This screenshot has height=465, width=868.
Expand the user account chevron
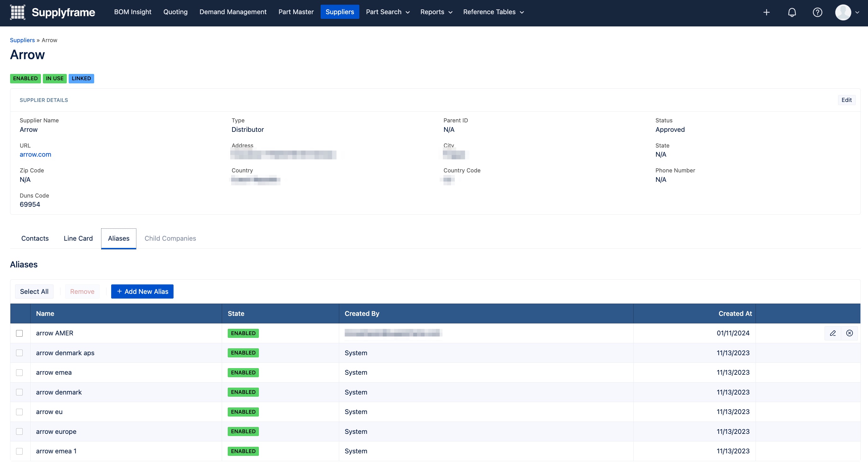(857, 13)
